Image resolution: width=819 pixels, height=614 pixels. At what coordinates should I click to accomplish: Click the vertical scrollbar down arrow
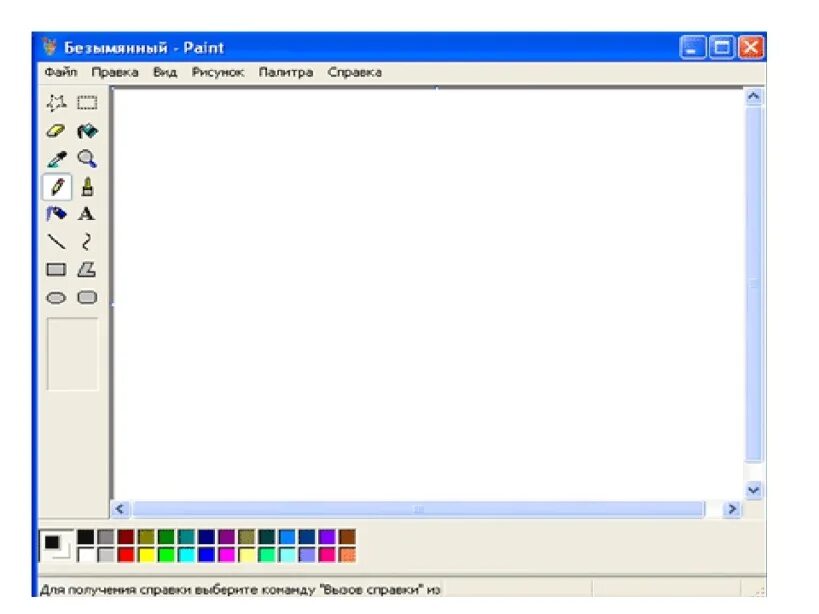[x=753, y=490]
